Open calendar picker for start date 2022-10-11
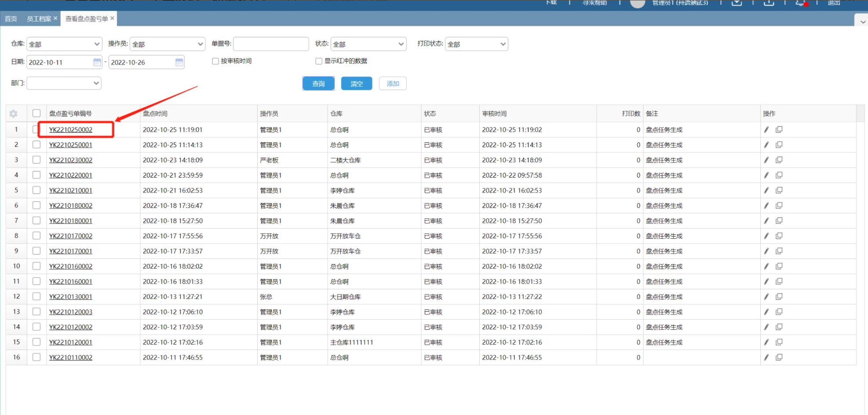868x415 pixels. tap(97, 62)
